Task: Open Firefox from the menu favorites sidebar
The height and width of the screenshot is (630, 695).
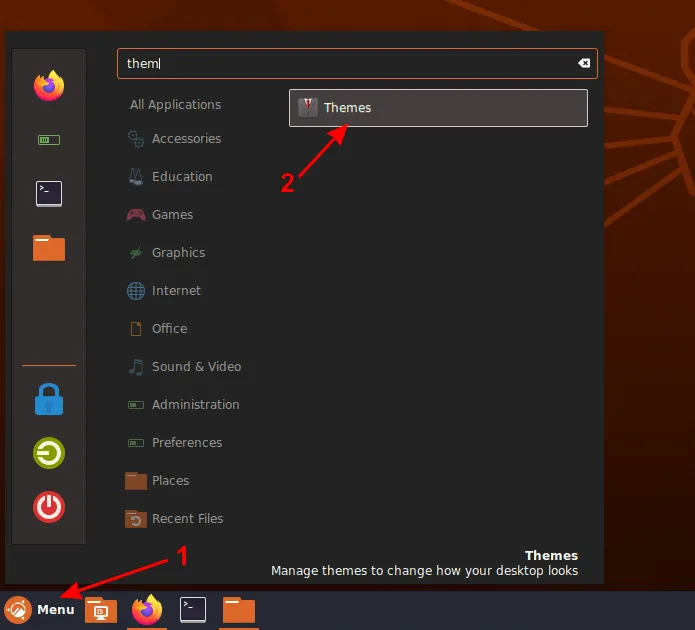Action: click(48, 86)
